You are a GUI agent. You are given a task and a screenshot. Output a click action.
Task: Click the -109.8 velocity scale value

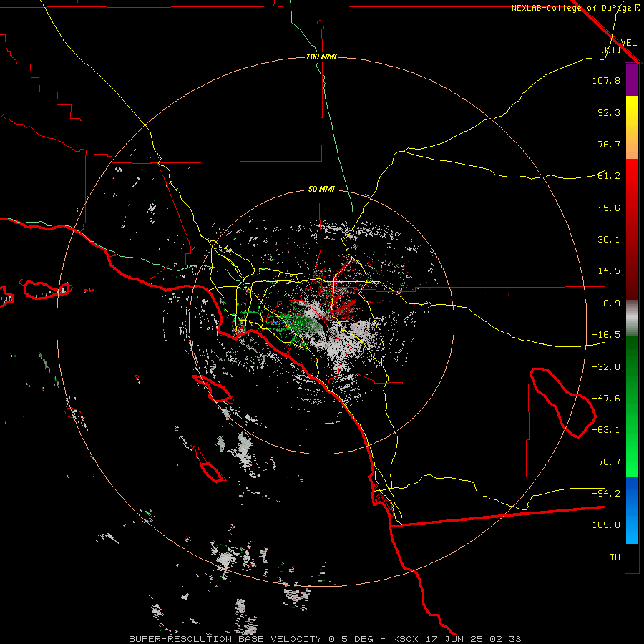(x=603, y=525)
